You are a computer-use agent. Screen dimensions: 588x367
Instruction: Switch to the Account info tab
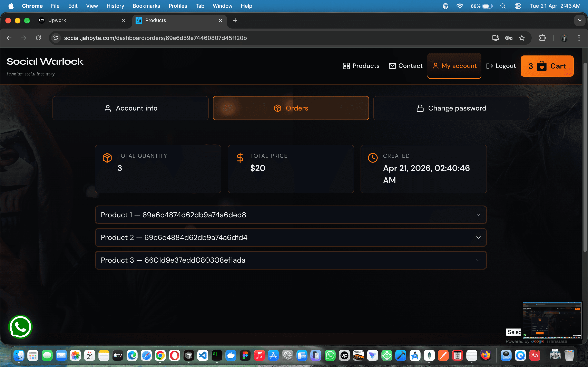pos(130,108)
